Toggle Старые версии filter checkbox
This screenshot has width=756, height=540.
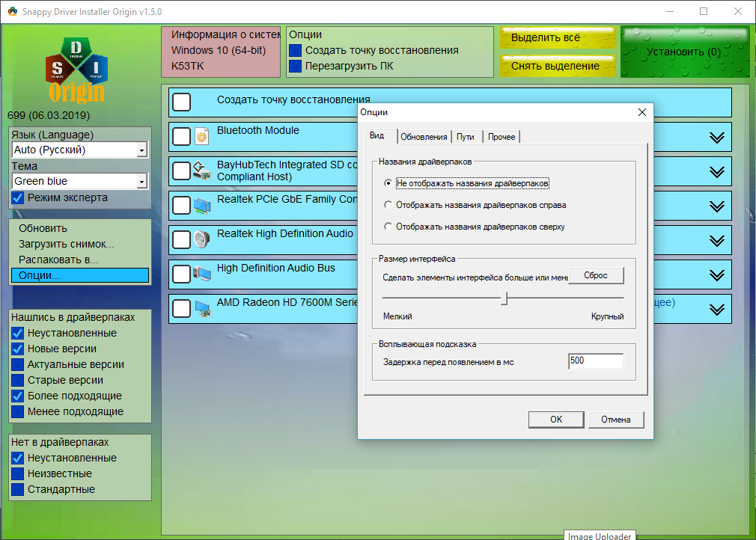(18, 380)
